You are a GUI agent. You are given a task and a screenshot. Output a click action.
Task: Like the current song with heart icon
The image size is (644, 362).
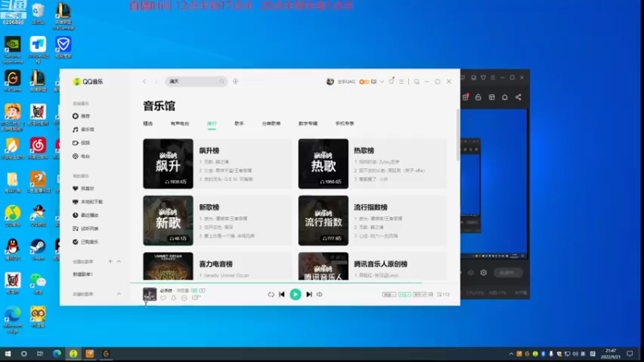click(163, 298)
